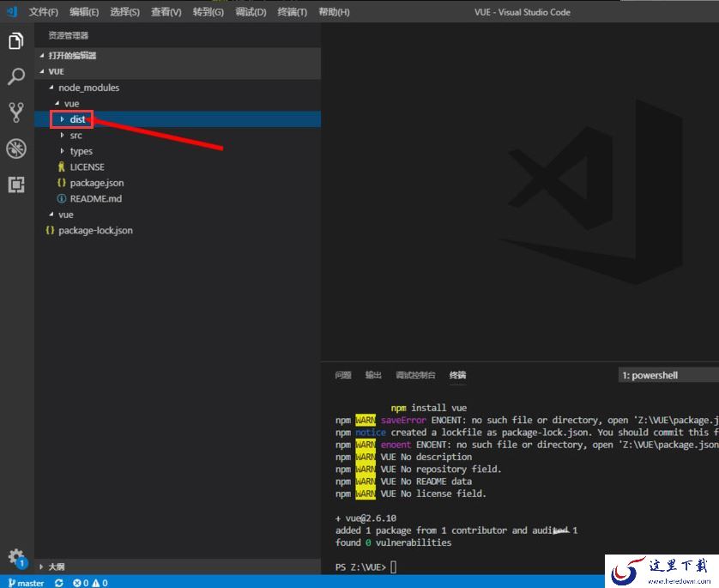Expand the outline section at bottom
The image size is (719, 588).
(42, 567)
